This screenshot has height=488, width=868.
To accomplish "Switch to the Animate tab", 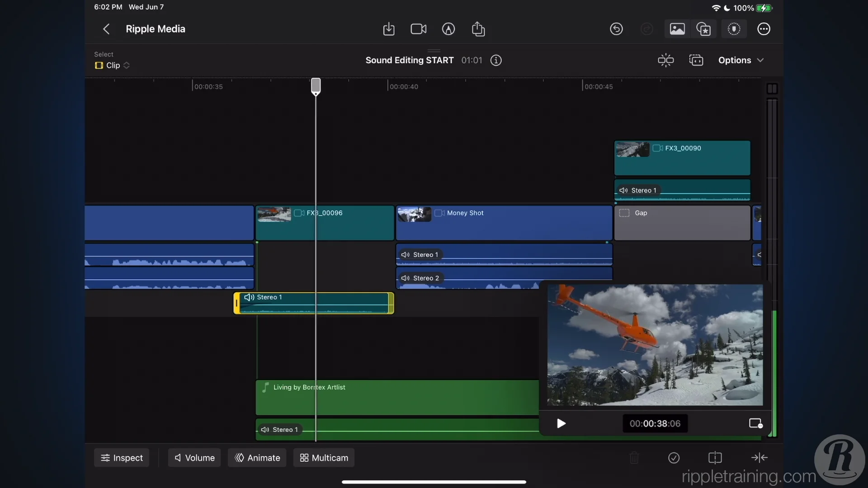I will [x=257, y=458].
